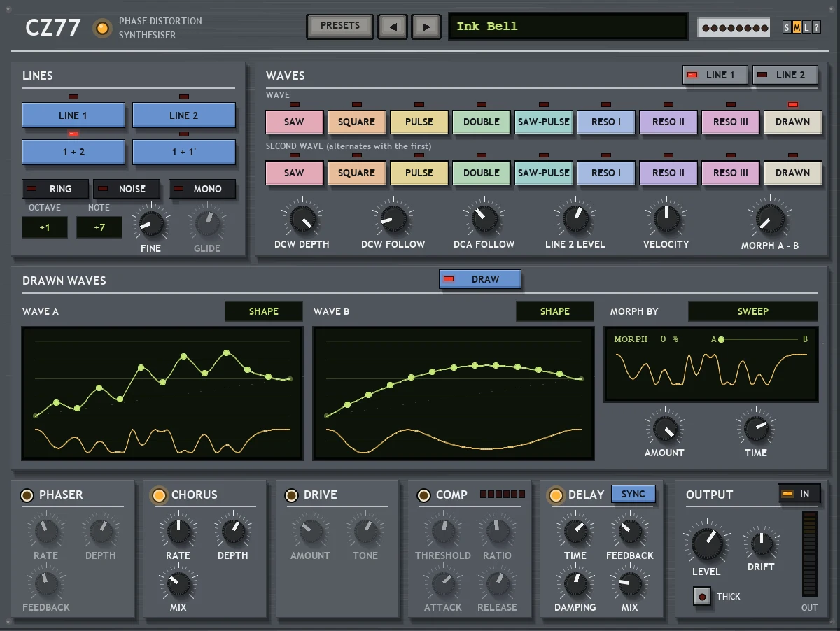
Task: Open the Wave B SHAPE selector
Action: click(x=555, y=311)
